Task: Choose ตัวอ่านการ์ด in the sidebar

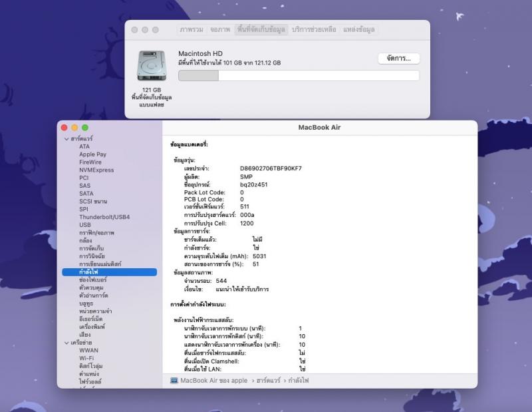Action: [94, 295]
